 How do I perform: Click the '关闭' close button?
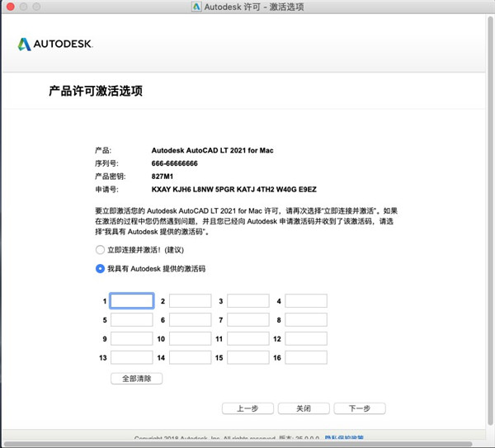pyautogui.click(x=304, y=408)
